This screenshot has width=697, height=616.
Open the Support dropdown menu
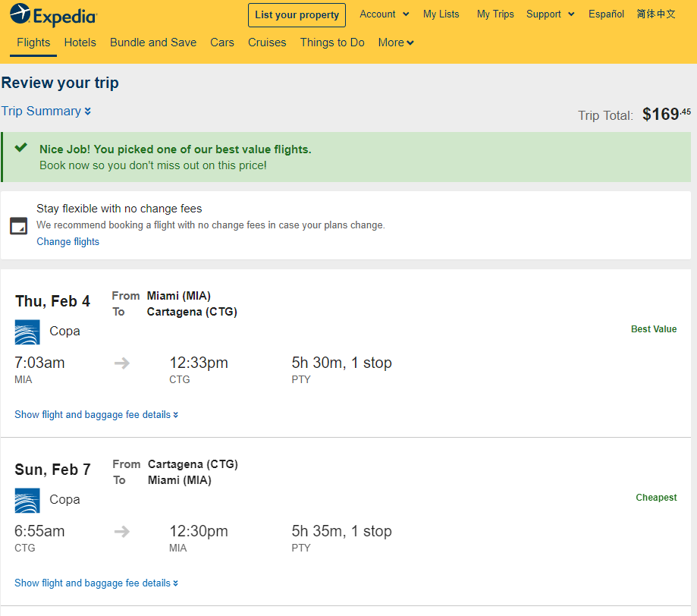[551, 14]
